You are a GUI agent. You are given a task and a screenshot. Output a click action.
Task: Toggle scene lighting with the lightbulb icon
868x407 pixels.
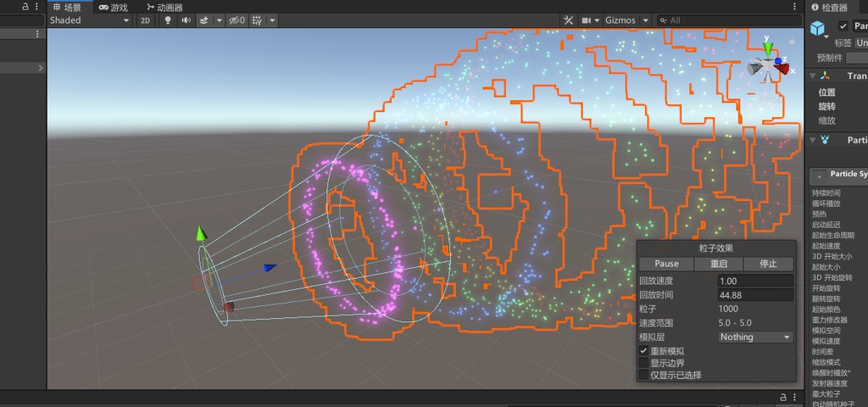169,20
